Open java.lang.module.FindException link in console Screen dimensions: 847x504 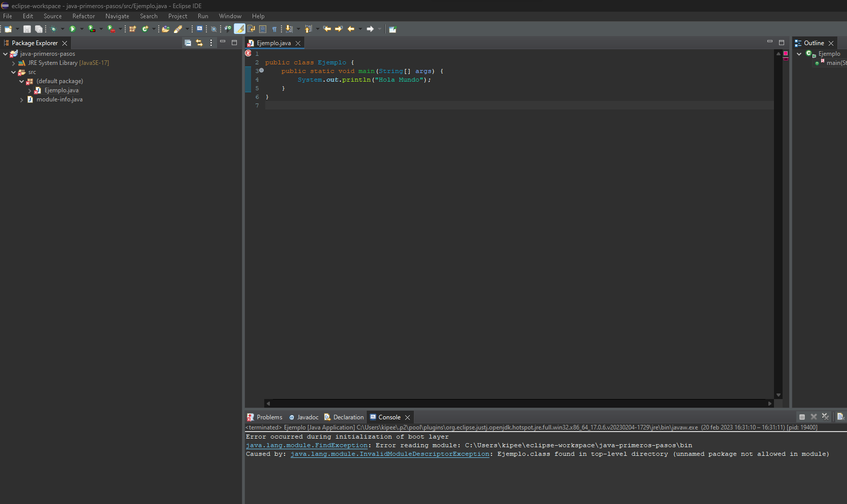tap(307, 445)
